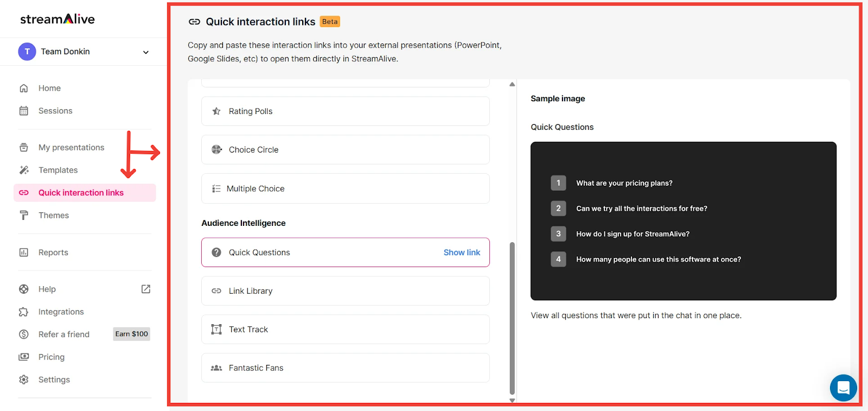Click the Settings gear icon
The width and height of the screenshot is (868, 411).
[24, 380]
